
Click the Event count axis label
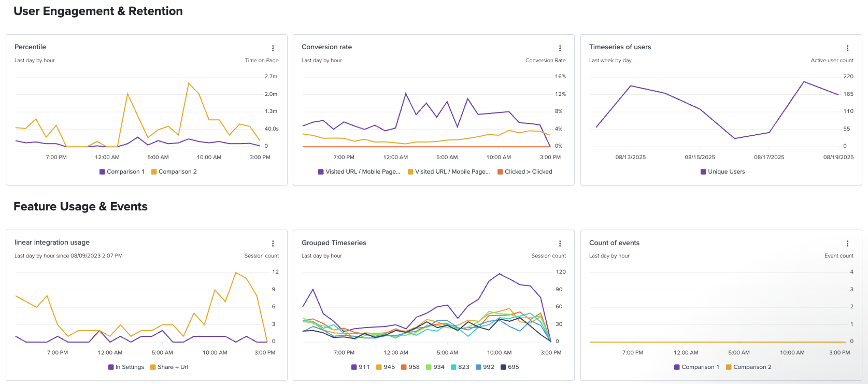(x=839, y=256)
